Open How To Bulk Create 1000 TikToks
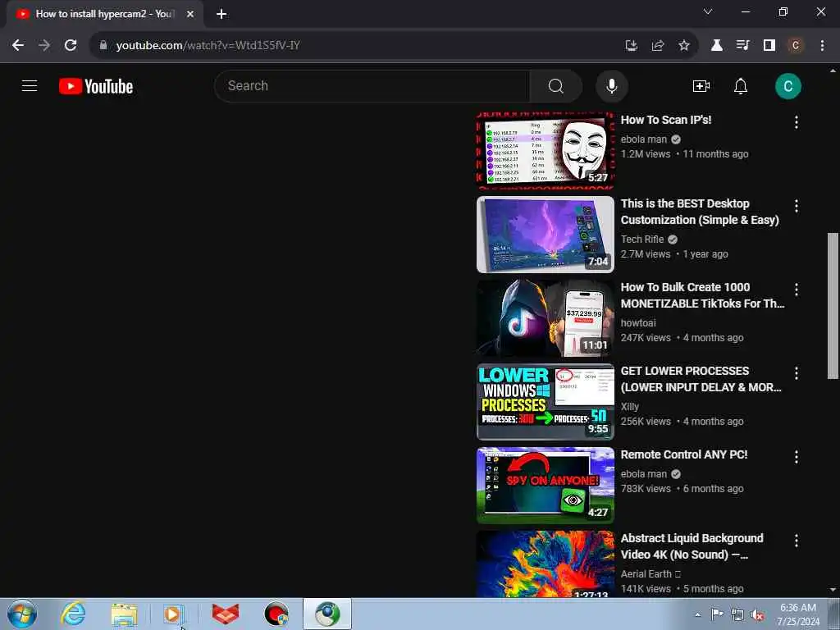This screenshot has height=630, width=840. coord(702,295)
